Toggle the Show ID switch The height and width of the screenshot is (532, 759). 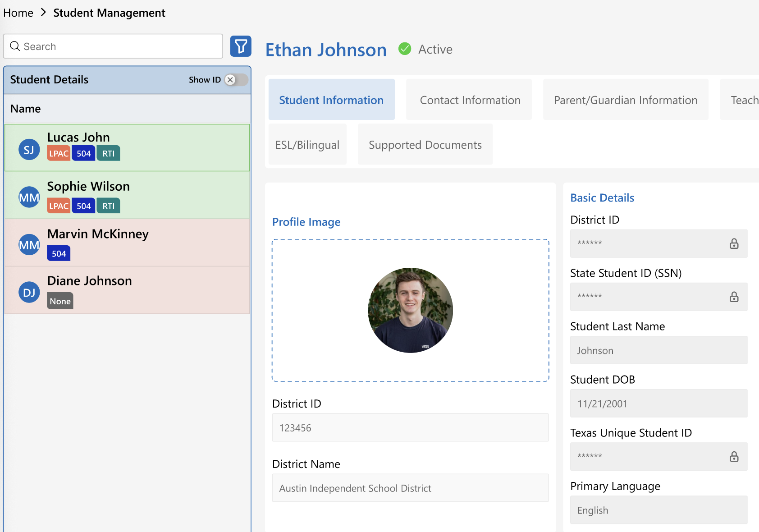236,80
